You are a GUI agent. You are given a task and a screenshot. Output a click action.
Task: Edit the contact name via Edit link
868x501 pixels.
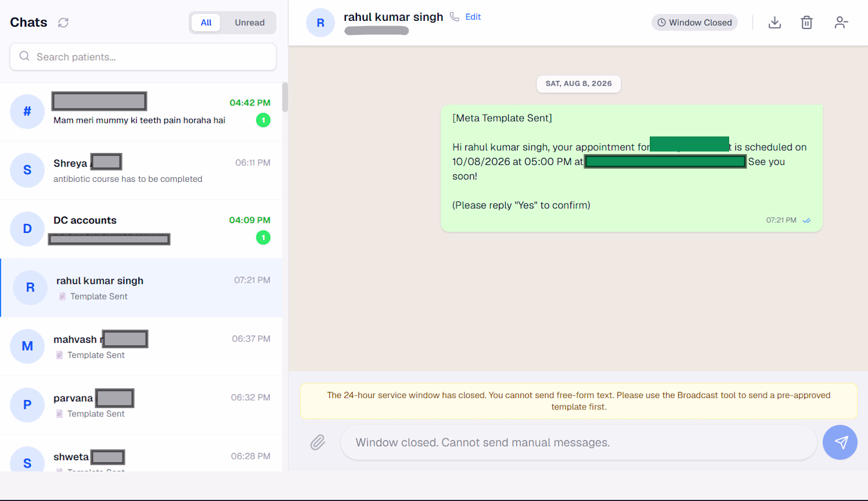[x=473, y=17]
